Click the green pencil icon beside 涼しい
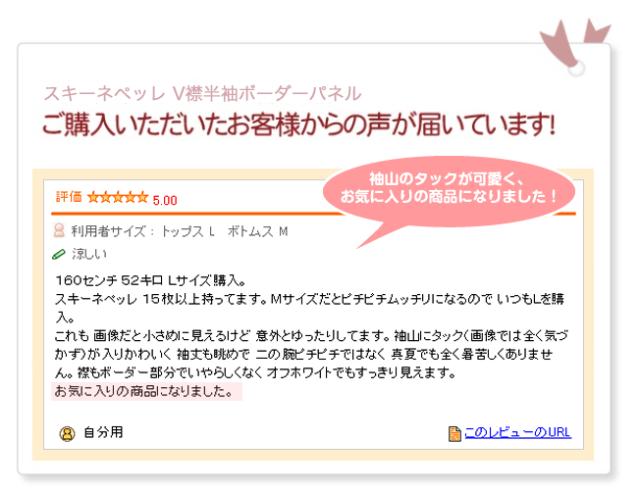Viewport: 640px width, 490px height. click(x=59, y=254)
